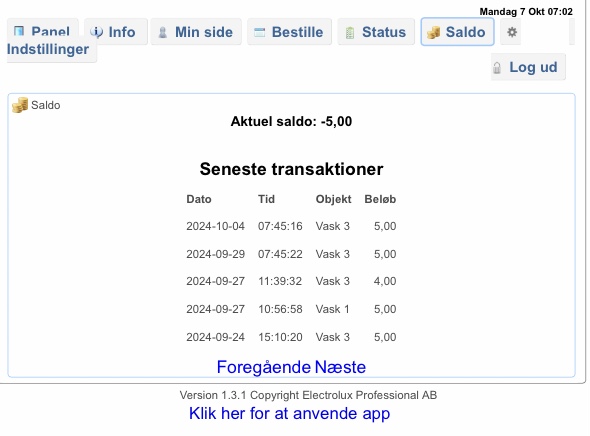Click the Info bubble icon
The width and height of the screenshot is (590, 436).
(96, 32)
